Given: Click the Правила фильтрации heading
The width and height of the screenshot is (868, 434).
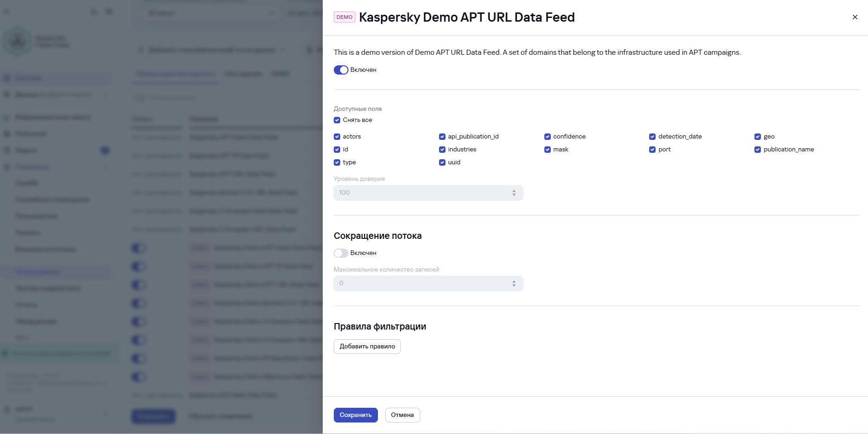Looking at the screenshot, I should 380,326.
